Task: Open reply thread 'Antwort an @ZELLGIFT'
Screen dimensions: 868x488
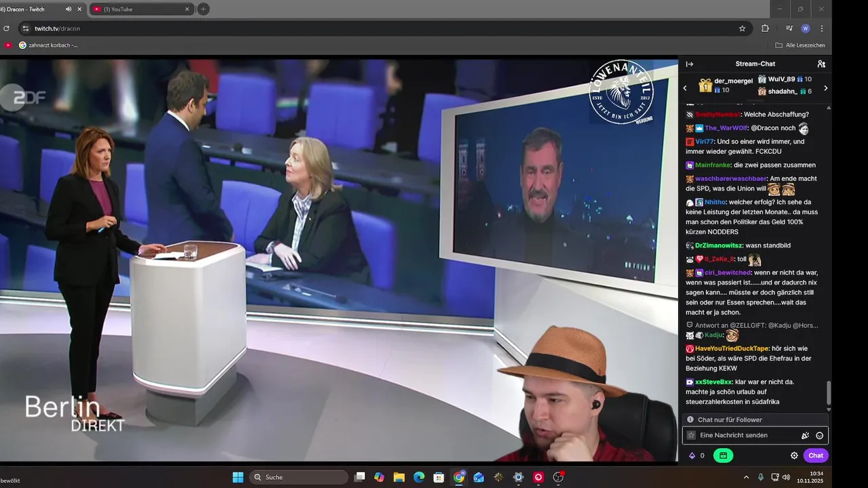Action: click(752, 325)
